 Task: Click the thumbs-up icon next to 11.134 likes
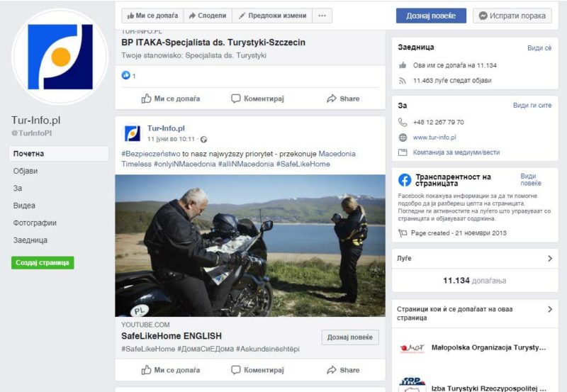(403, 65)
